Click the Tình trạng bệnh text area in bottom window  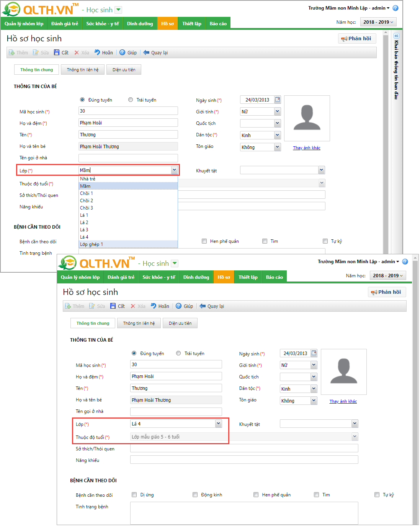pyautogui.click(x=244, y=513)
